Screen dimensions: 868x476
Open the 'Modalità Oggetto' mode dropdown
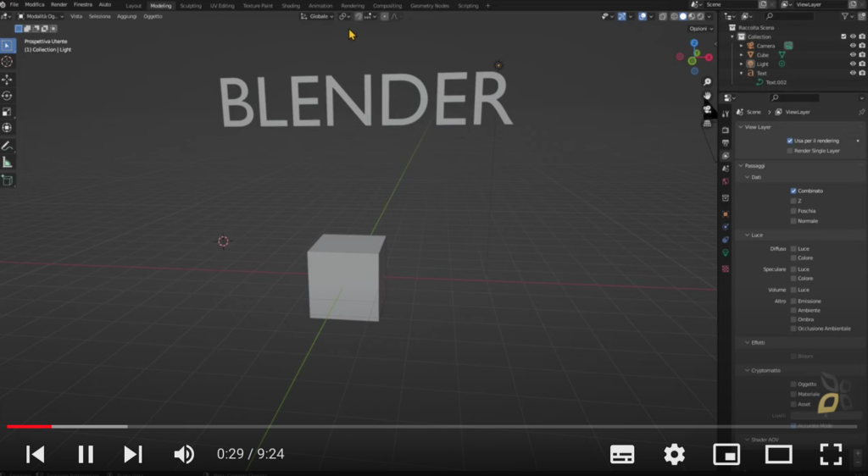(41, 17)
